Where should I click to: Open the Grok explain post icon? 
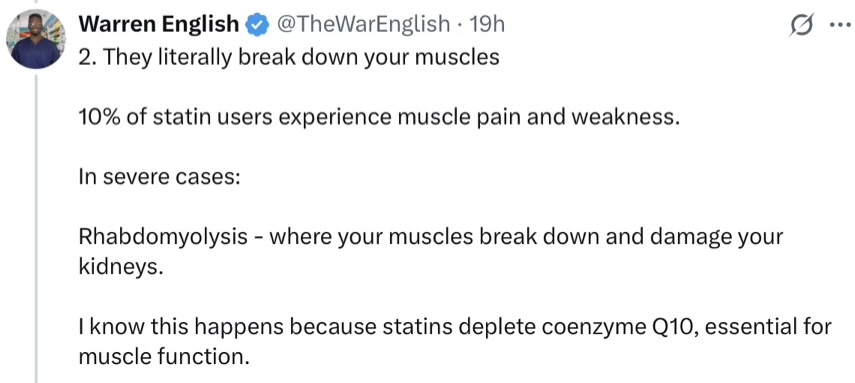[x=802, y=25]
